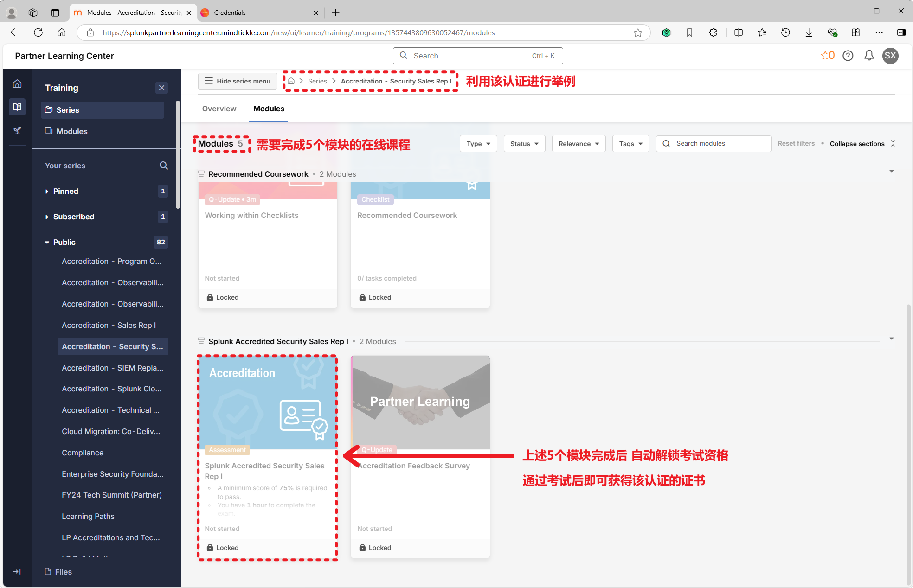Toggle split screen in the browser toolbar

coord(738,32)
